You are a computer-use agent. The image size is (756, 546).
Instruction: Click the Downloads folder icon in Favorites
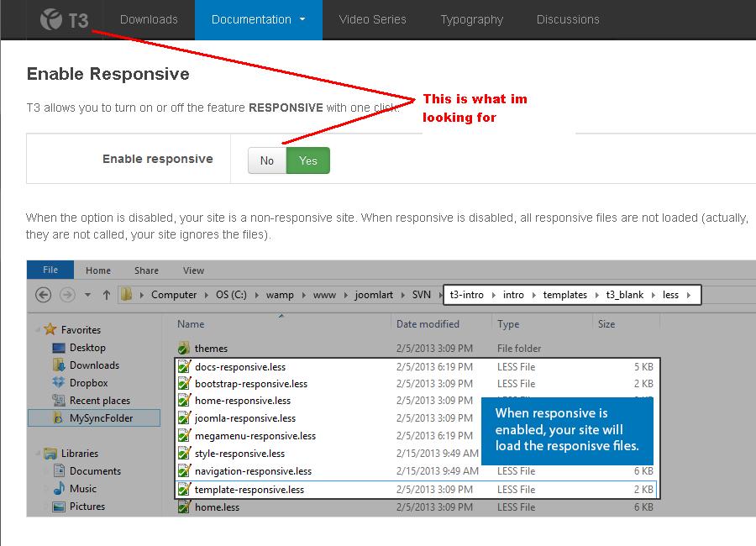coord(59,365)
